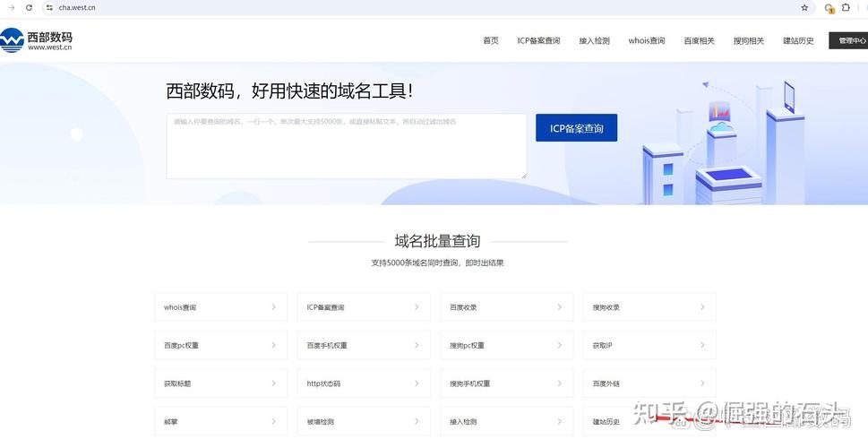This screenshot has width=868, height=448.
Task: Click into the domain list text area
Action: 346,146
